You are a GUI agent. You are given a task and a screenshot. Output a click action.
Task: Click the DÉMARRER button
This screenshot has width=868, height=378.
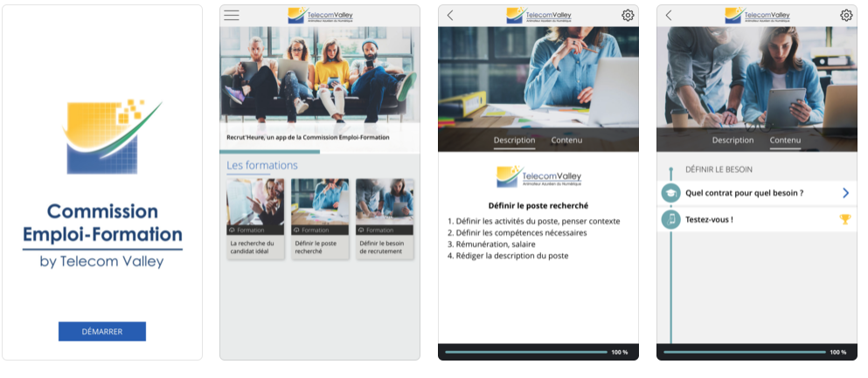(102, 332)
